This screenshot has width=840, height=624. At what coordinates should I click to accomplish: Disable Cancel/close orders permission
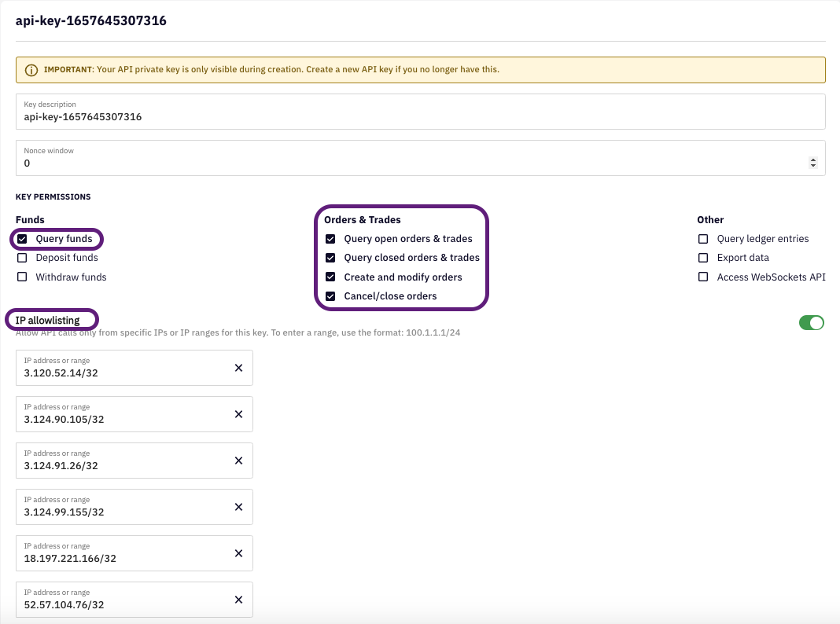coord(330,296)
